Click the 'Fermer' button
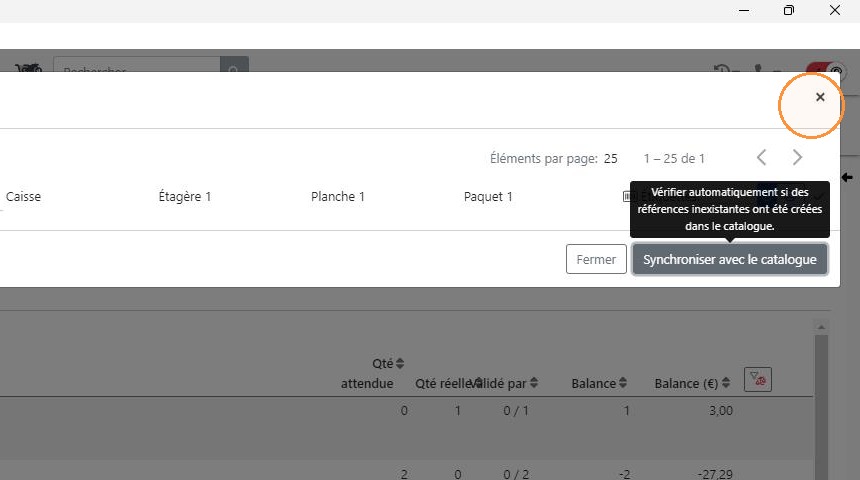The image size is (860, 480). click(596, 259)
